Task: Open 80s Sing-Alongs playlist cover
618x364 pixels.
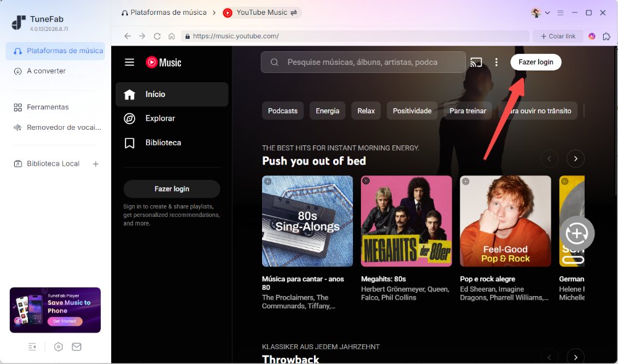Action: point(307,221)
